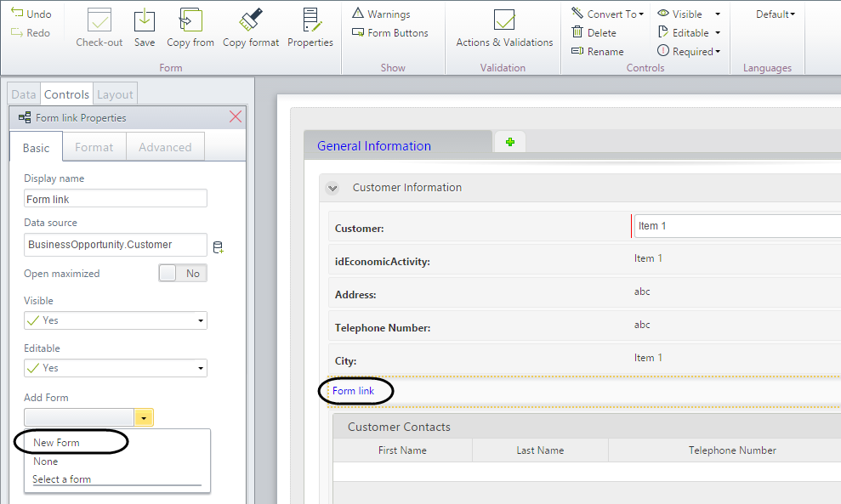Open the Advanced properties tab
Image resolution: width=841 pixels, height=504 pixels.
coord(165,147)
